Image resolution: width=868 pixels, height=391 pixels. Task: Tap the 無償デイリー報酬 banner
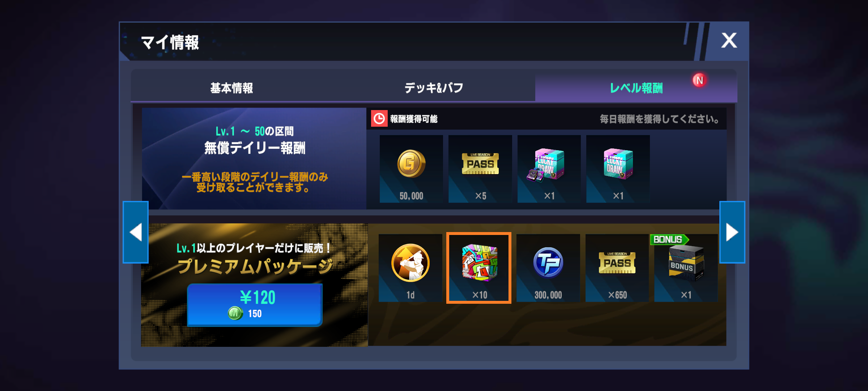[x=254, y=159]
